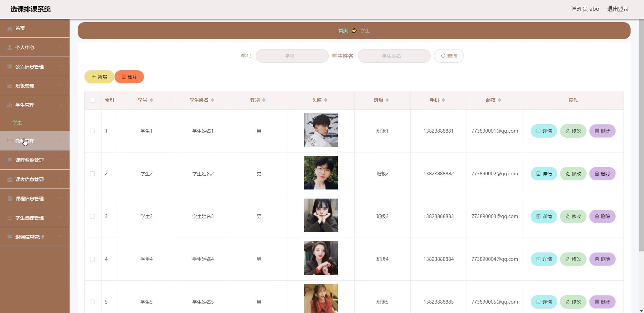
Task: Click the orange 删除 batch button
Action: [129, 77]
